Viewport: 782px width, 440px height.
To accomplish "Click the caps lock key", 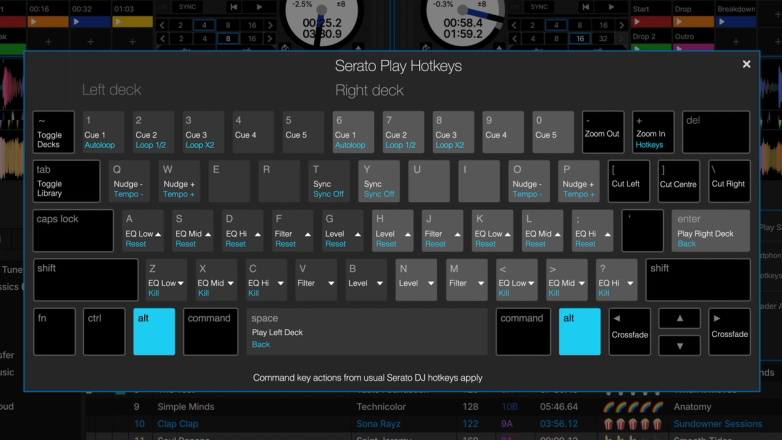I will pyautogui.click(x=73, y=230).
